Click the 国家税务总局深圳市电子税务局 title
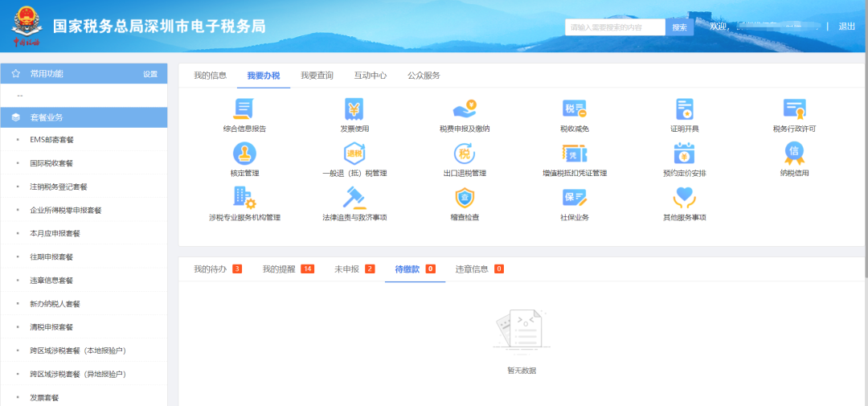868x406 pixels. pos(159,26)
